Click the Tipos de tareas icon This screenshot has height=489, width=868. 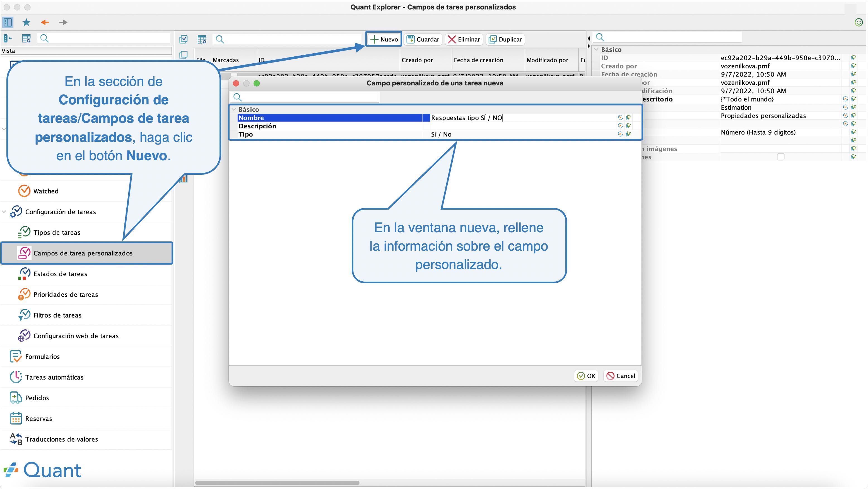coord(24,232)
